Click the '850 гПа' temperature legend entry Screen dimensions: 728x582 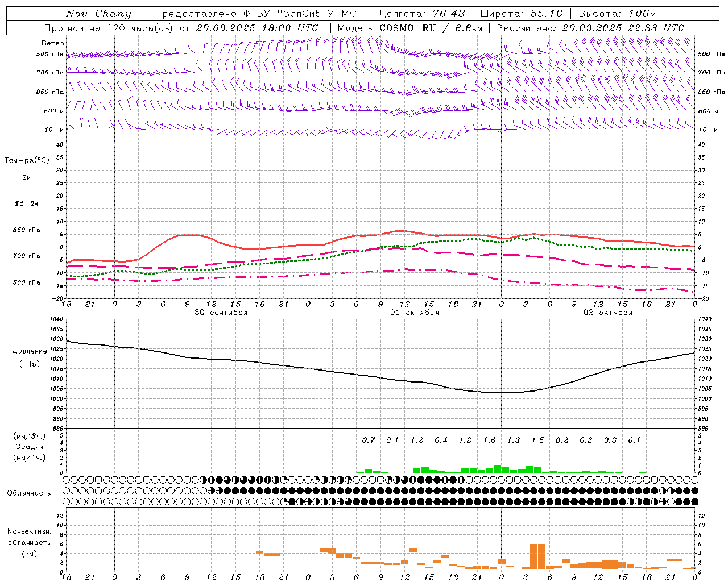click(x=27, y=230)
